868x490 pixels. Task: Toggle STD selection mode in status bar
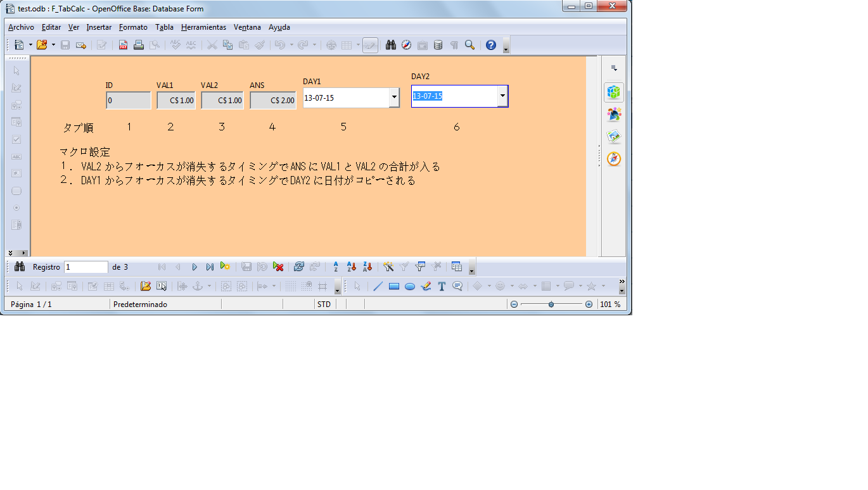coord(324,305)
